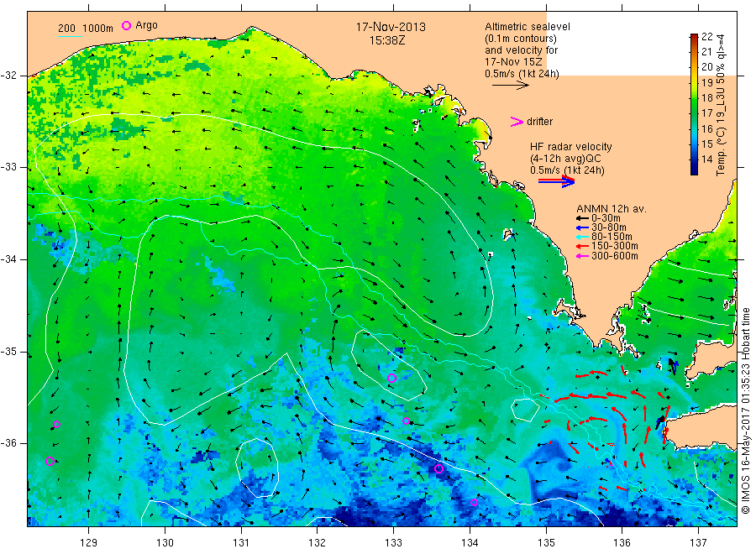Click the date text 17-Nov-2013
Screen dimensions: 756x554
coord(391,27)
